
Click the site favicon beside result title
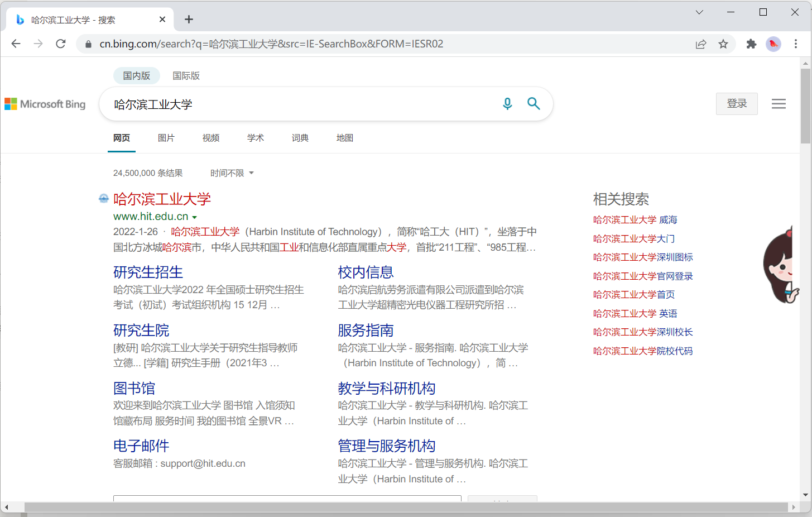(104, 198)
